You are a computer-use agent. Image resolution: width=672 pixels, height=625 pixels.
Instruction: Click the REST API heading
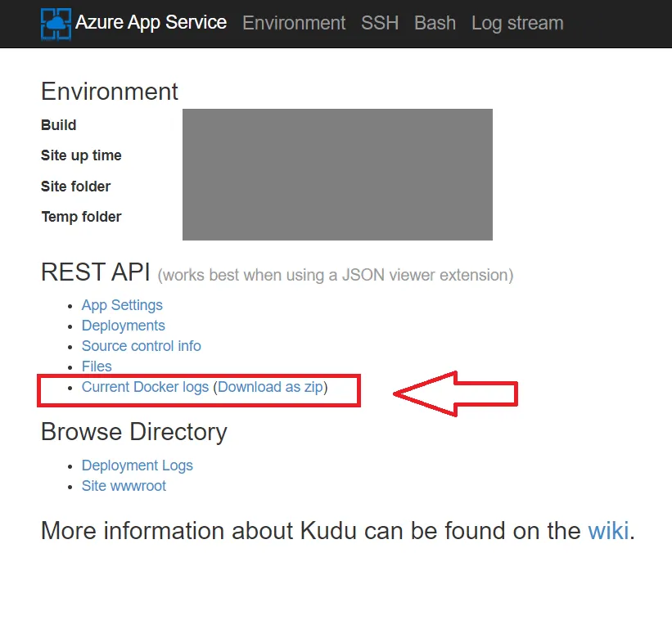[x=96, y=272]
